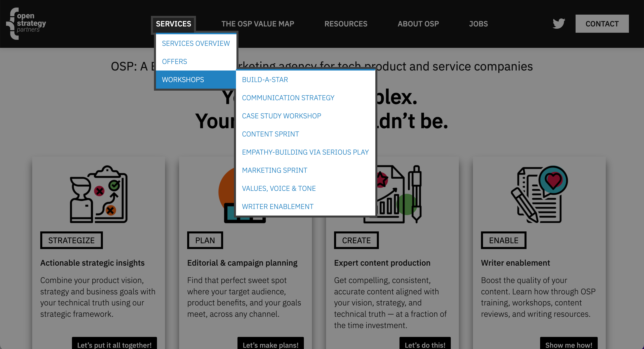Viewport: 644px width, 349px height.
Task: Click the STRATEGIZE boxed label
Action: (x=71, y=240)
